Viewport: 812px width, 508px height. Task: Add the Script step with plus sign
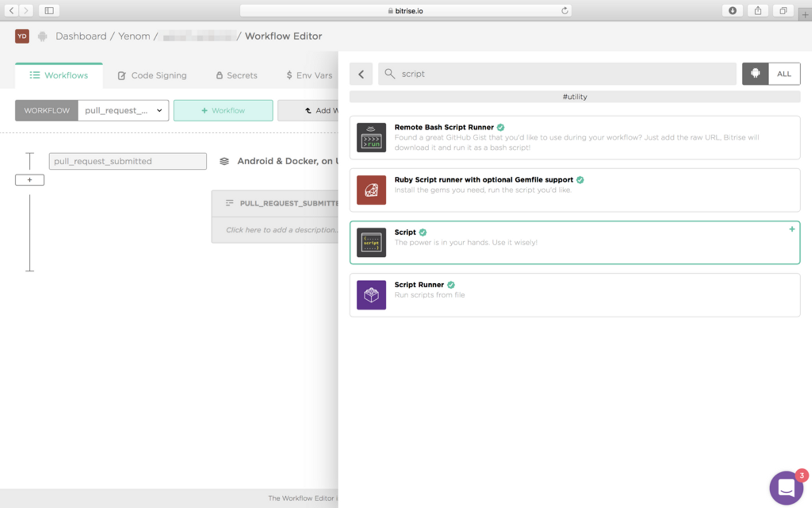(792, 229)
